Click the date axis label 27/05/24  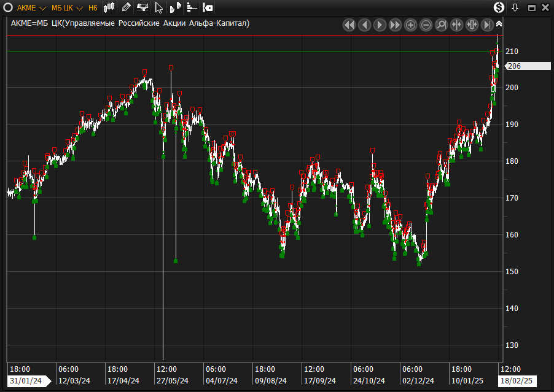pyautogui.click(x=173, y=381)
